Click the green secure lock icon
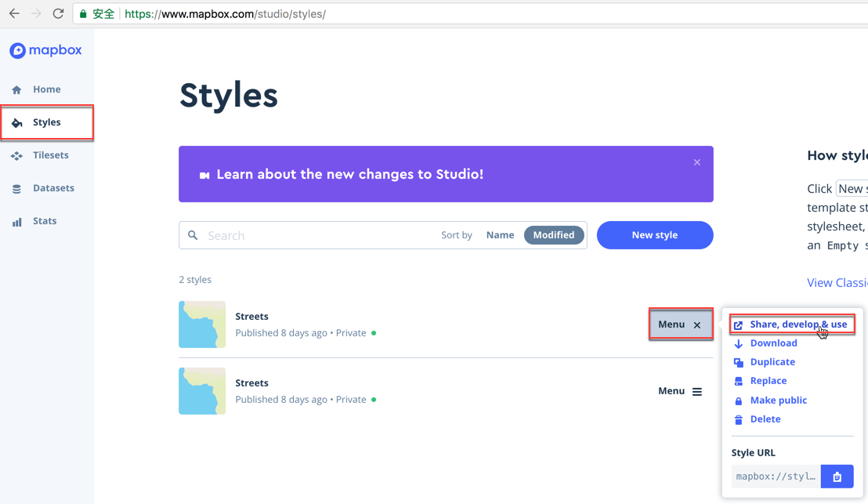868x504 pixels. (83, 14)
